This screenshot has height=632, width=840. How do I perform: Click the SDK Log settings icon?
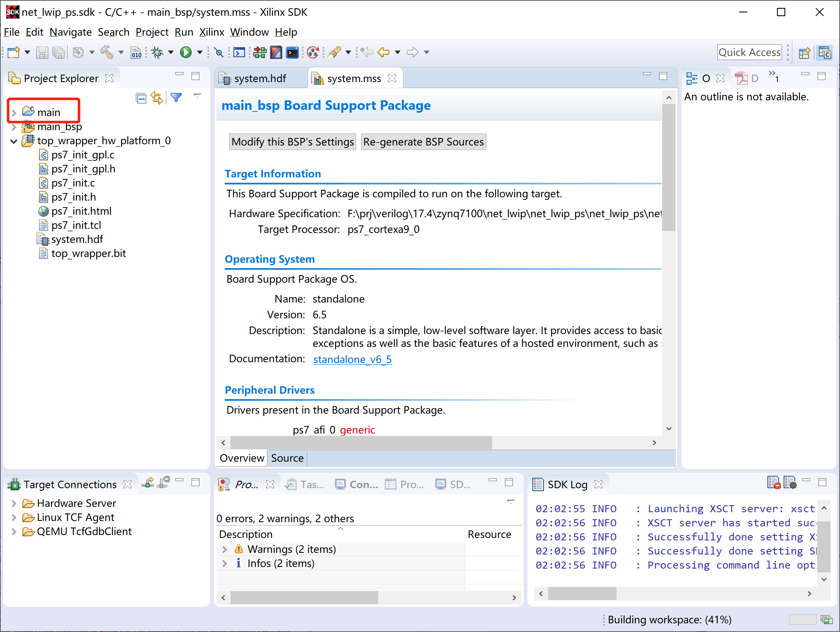pyautogui.click(x=790, y=483)
